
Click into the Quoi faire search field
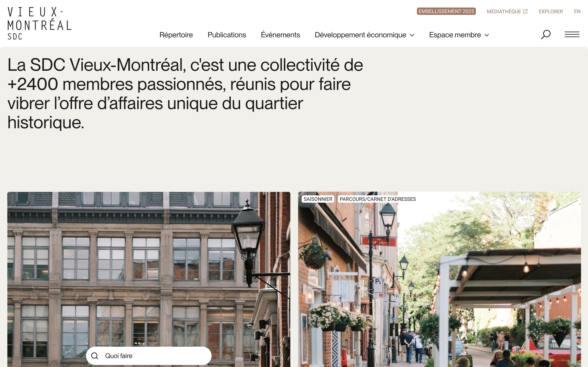coord(149,356)
